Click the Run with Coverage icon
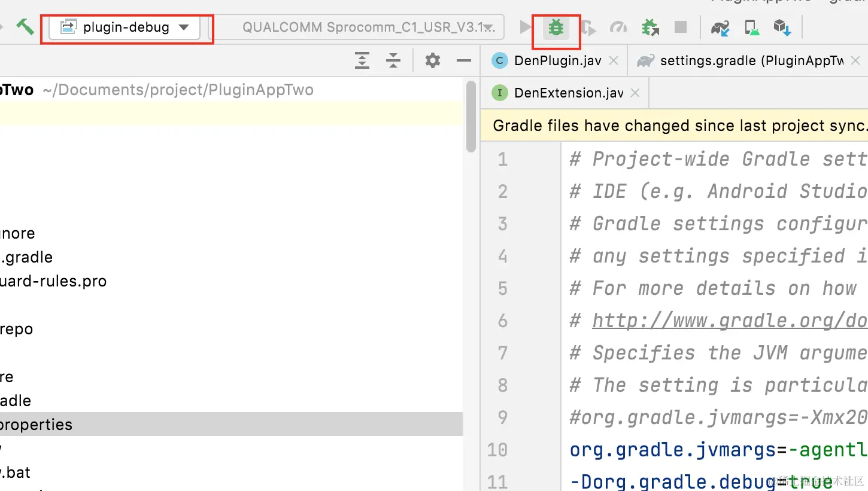 pyautogui.click(x=588, y=27)
